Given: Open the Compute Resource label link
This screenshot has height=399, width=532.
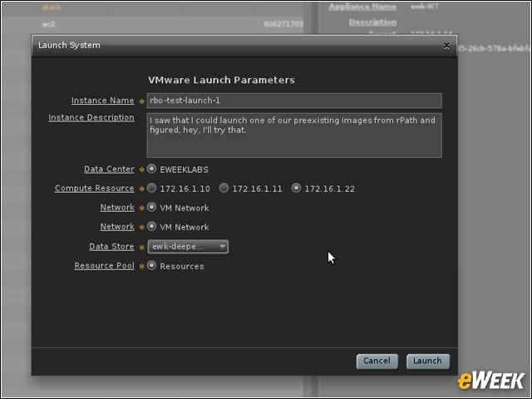Looking at the screenshot, I should pyautogui.click(x=94, y=189).
